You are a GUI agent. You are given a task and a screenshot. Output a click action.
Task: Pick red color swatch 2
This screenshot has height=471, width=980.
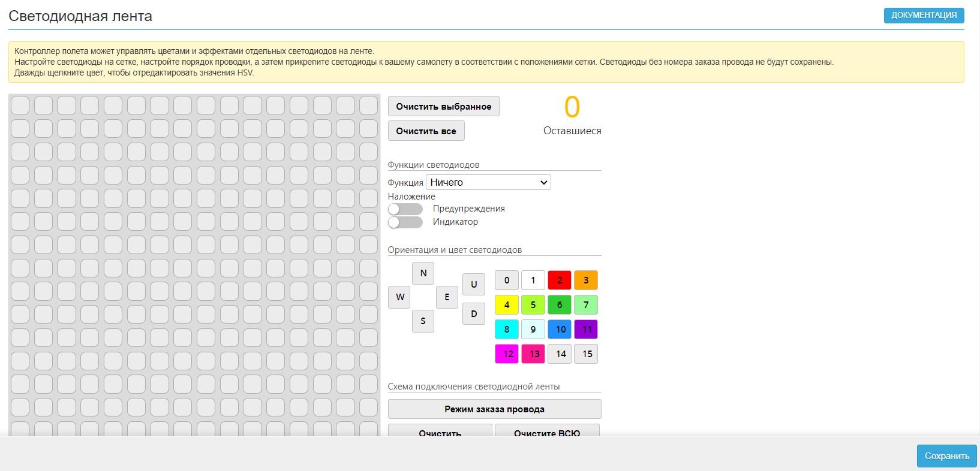[559, 280]
